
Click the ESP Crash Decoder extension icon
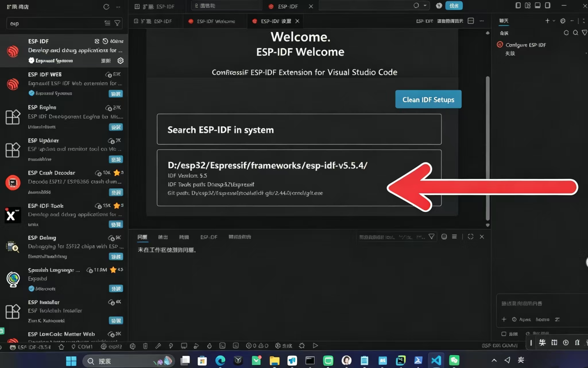[x=13, y=183]
